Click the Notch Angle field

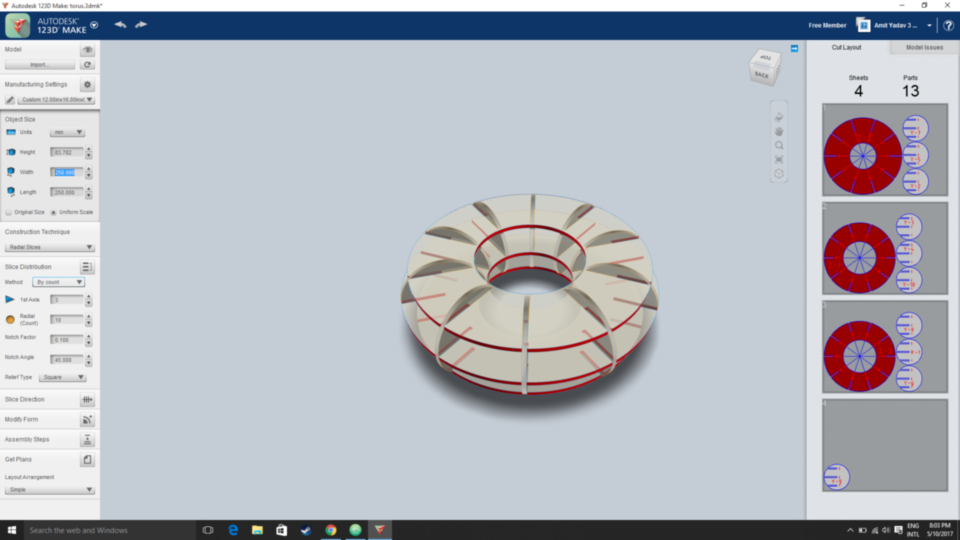[67, 360]
